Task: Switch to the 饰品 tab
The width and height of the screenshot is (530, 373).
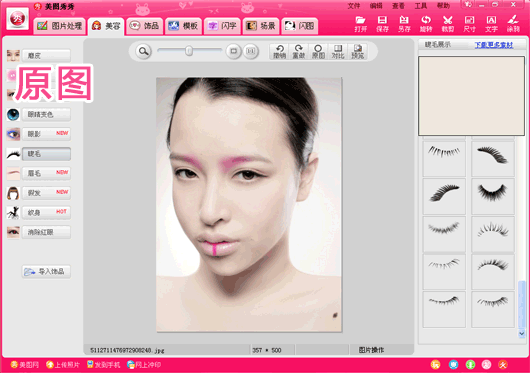Action: coord(145,26)
